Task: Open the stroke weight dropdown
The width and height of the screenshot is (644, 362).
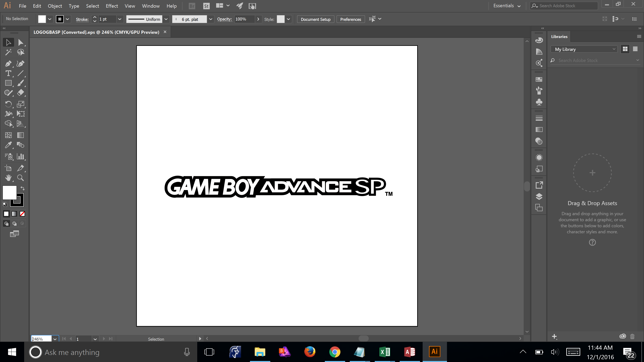Action: [120, 19]
